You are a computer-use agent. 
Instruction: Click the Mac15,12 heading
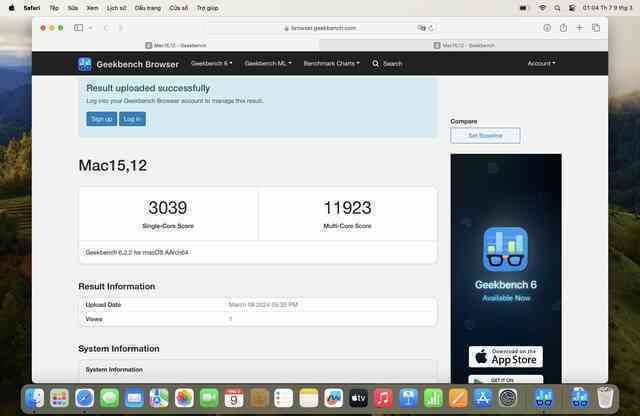point(113,165)
